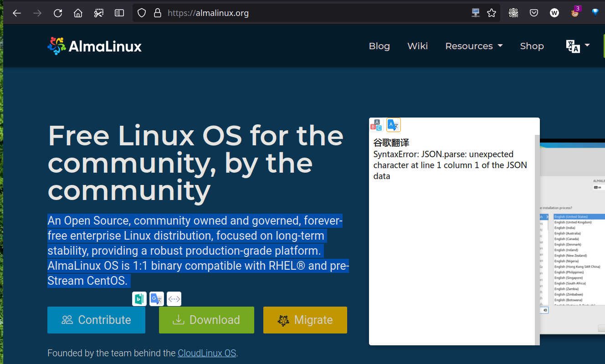Open the site language selector dropdown
The height and width of the screenshot is (364, 605).
pyautogui.click(x=578, y=46)
